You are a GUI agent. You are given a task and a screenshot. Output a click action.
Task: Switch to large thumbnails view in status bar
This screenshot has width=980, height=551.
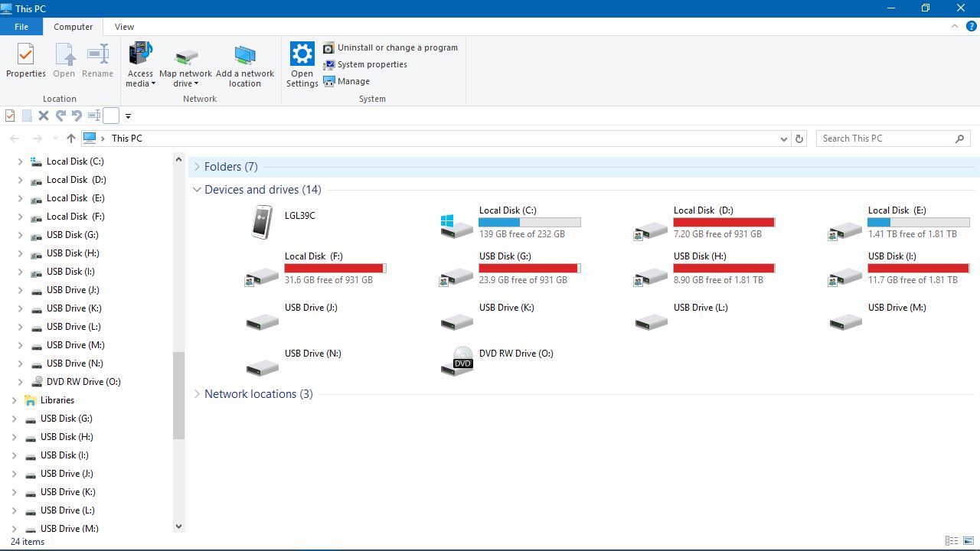click(x=969, y=541)
